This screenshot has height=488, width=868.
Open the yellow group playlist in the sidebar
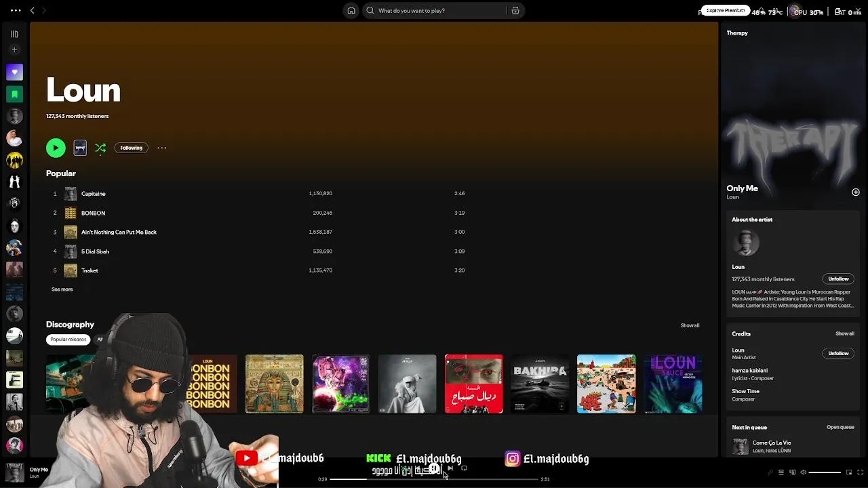pos(14,161)
